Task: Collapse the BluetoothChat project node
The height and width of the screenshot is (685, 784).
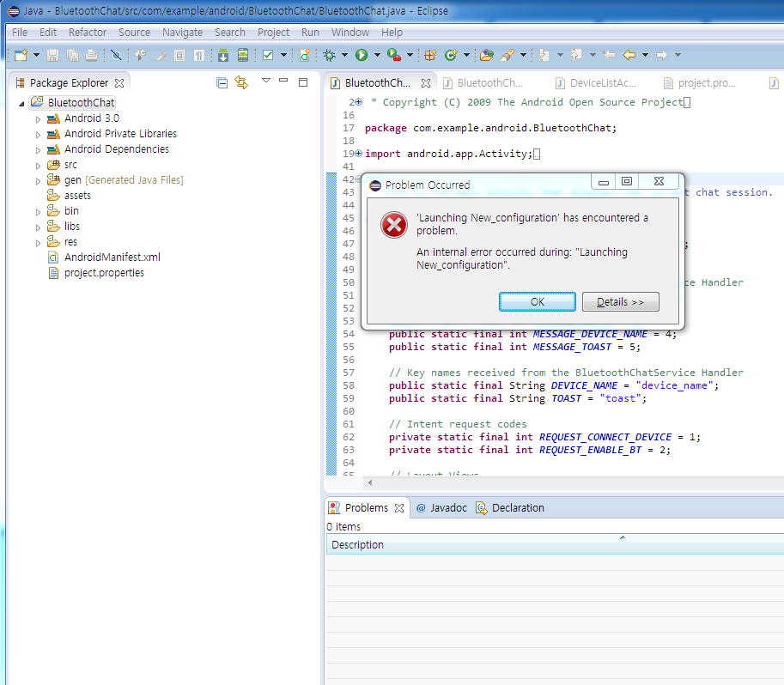Action: click(x=21, y=104)
